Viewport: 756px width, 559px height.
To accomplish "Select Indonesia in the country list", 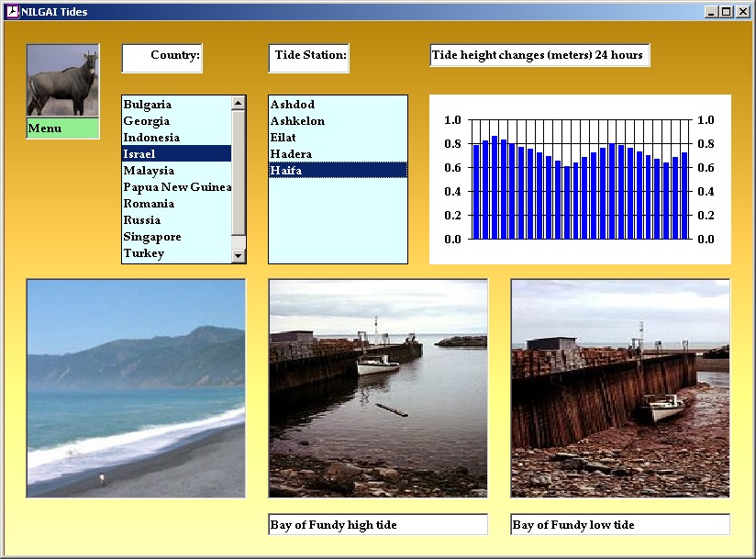I will click(x=151, y=138).
